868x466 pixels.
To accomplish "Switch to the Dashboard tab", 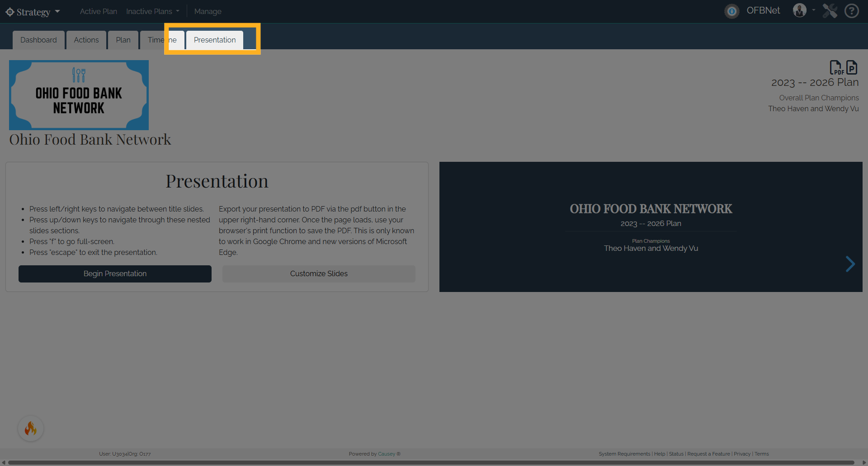I will click(x=38, y=40).
